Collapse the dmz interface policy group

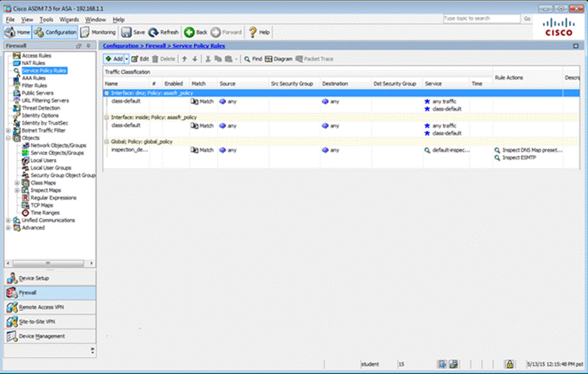[x=106, y=93]
